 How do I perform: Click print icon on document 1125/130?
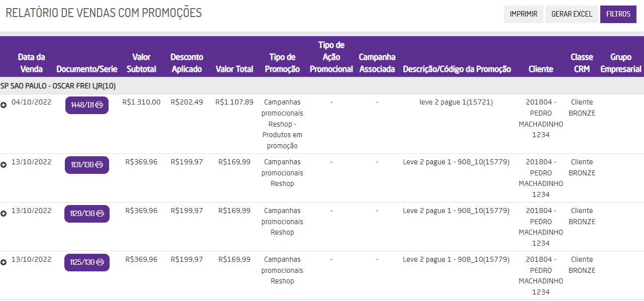(x=100, y=262)
